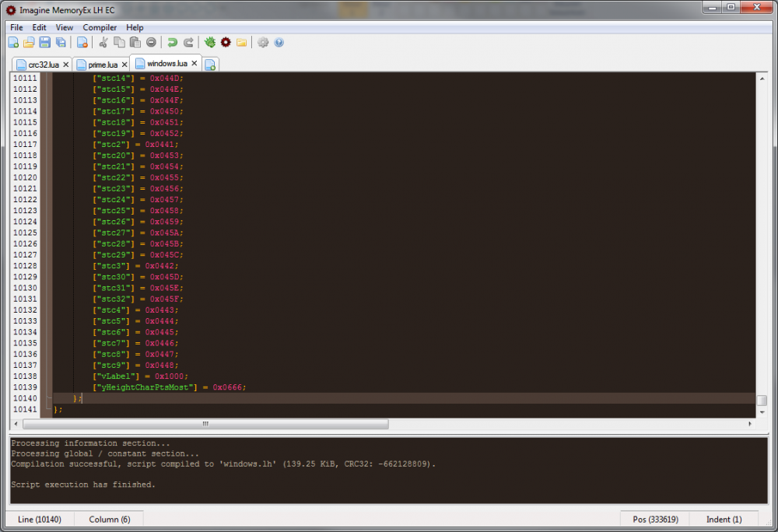Click the Column (6) status bar field

click(x=109, y=519)
